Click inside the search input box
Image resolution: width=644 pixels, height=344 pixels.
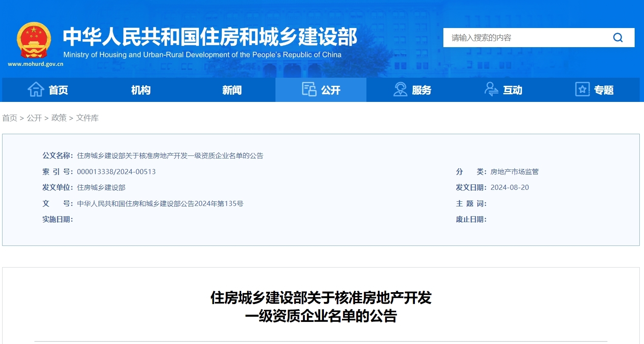[x=510, y=37]
